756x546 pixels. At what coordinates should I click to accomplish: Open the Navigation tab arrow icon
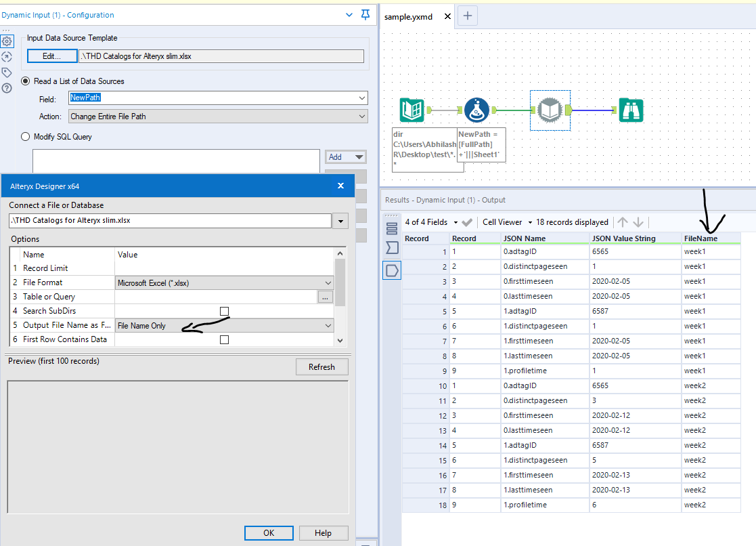[x=7, y=57]
